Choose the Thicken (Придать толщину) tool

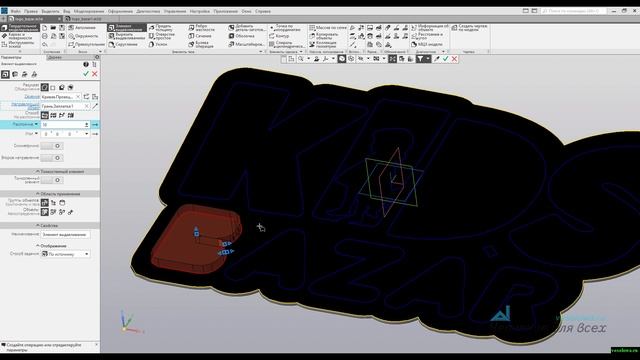pos(161,28)
